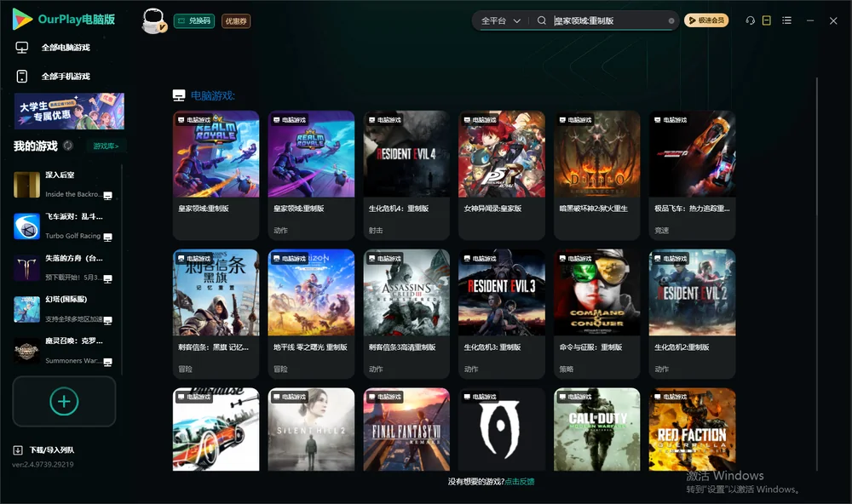Image resolution: width=852 pixels, height=504 pixels.
Task: Open the 优惠券 coupon button
Action: point(236,21)
